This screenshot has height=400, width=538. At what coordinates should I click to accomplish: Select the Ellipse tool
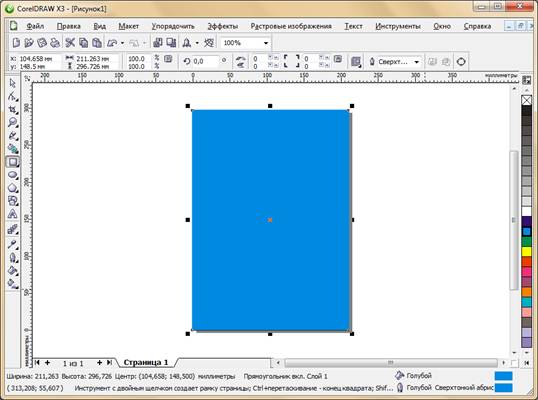click(13, 175)
